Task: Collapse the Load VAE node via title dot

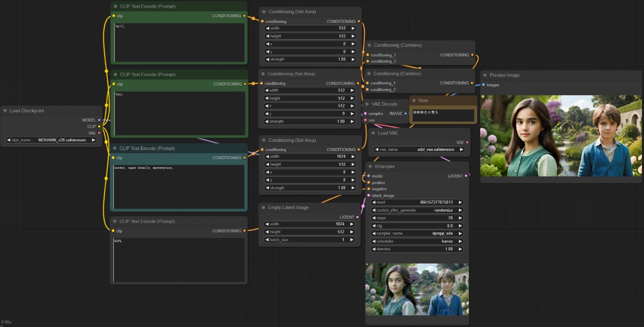Action: point(373,133)
